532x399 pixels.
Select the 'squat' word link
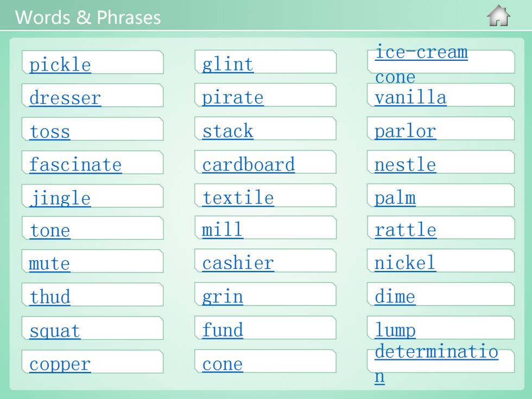[55, 331]
